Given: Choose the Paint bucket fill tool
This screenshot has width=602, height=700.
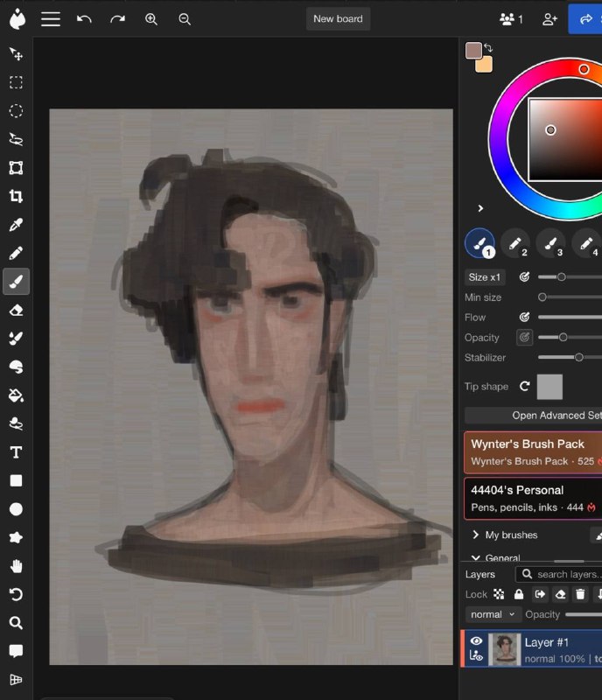Looking at the screenshot, I should 16,395.
